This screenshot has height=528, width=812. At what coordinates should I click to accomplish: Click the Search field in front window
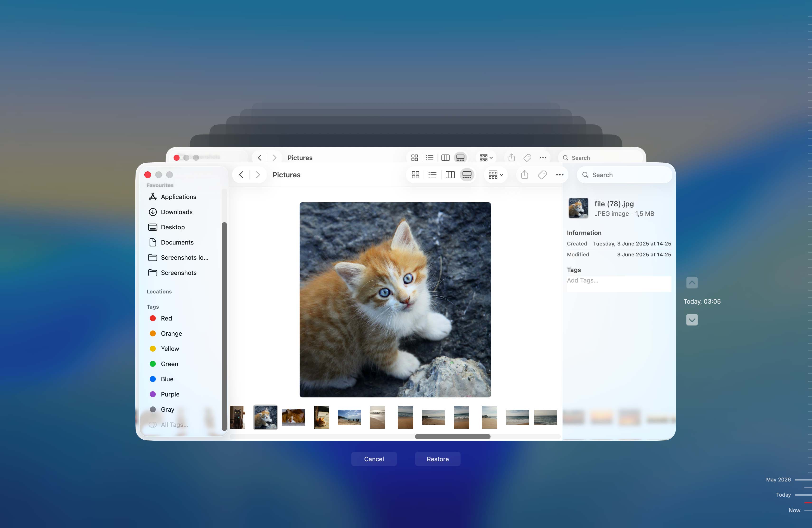pos(624,175)
